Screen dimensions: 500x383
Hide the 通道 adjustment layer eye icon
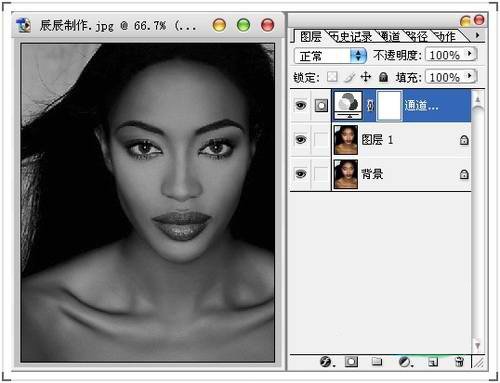pos(301,106)
